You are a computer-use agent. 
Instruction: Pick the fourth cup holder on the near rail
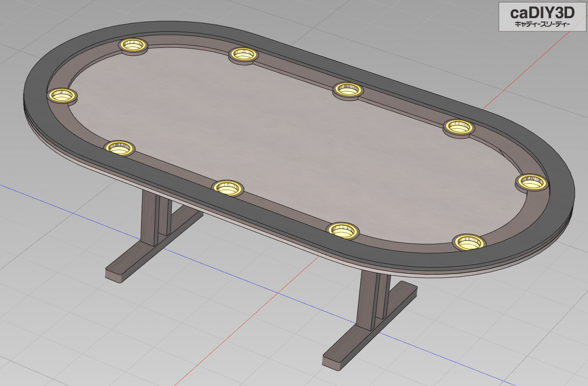click(x=469, y=241)
